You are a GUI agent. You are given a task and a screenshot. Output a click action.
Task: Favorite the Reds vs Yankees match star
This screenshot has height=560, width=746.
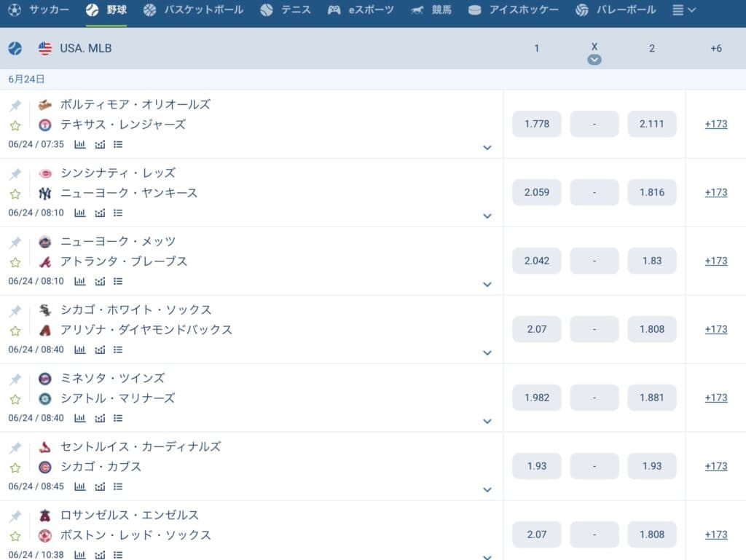(15, 194)
